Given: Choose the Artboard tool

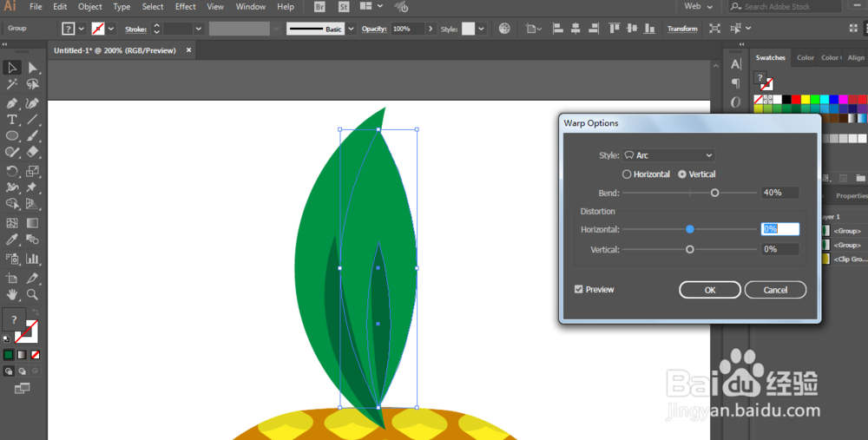Looking at the screenshot, I should click(11, 278).
